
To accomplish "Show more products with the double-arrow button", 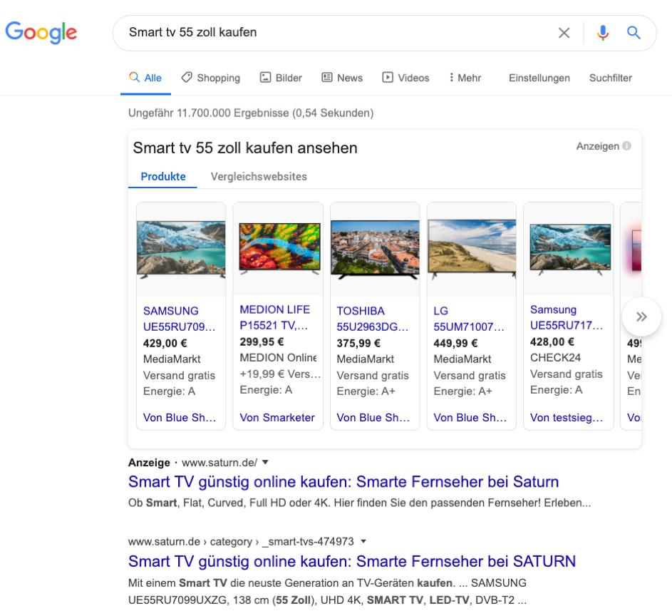I will [x=641, y=317].
